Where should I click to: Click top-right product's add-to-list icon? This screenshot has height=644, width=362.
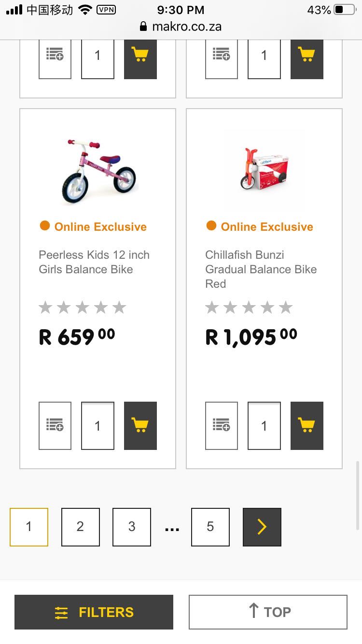click(222, 57)
